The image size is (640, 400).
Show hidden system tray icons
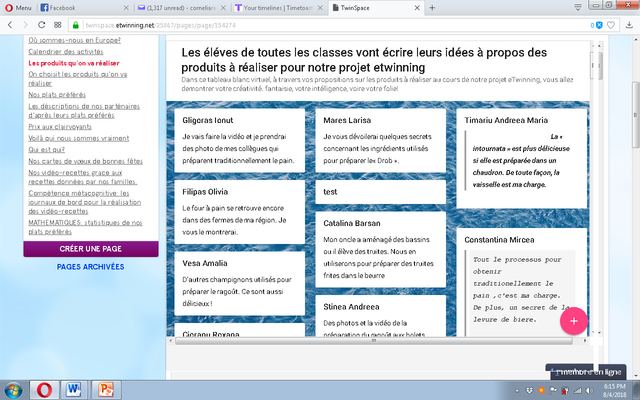pos(517,391)
